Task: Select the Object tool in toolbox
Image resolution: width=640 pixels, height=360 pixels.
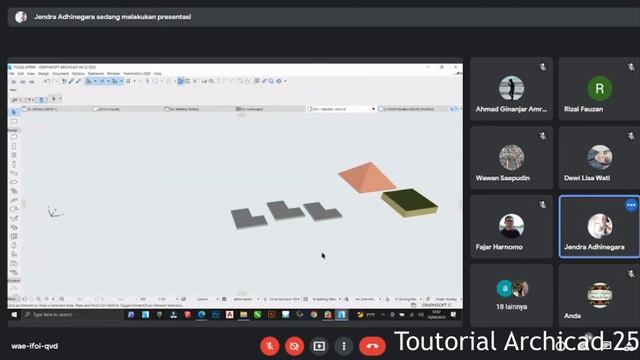Action: pos(14,254)
